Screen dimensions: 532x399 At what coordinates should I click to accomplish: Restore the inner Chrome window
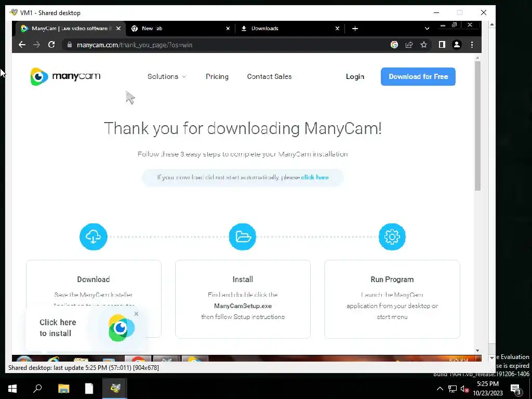pyautogui.click(x=454, y=25)
